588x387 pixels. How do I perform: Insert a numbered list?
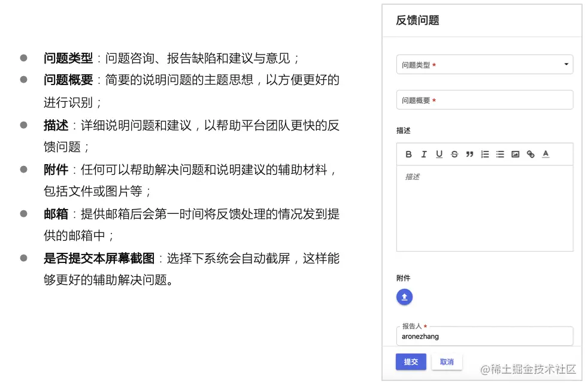(x=485, y=155)
